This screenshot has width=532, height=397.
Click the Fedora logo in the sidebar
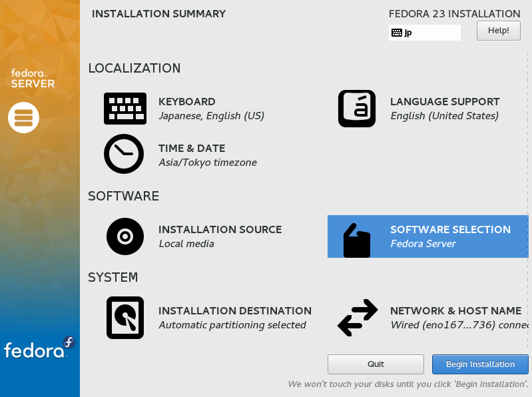pyautogui.click(x=39, y=348)
